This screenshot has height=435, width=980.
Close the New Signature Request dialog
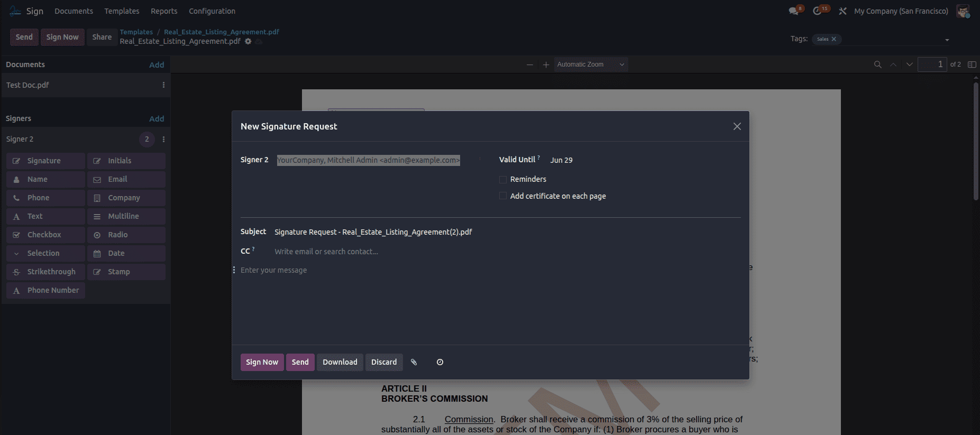pos(737,126)
